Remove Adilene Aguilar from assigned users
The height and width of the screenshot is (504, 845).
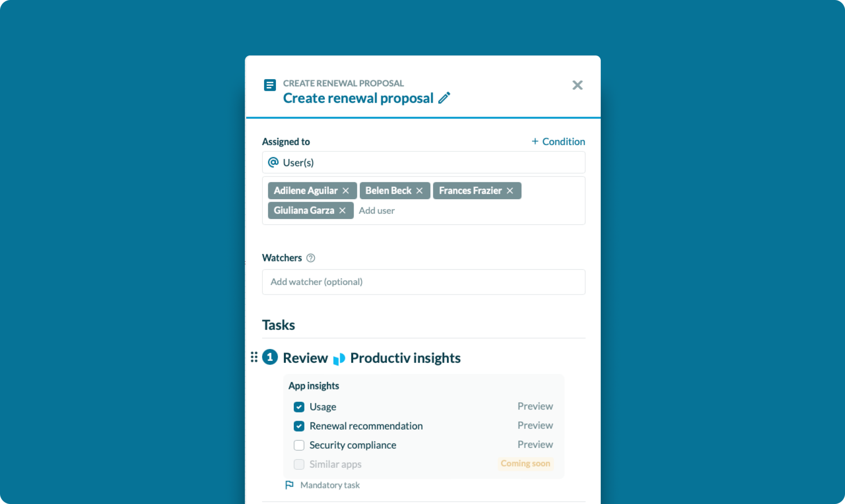tap(346, 190)
